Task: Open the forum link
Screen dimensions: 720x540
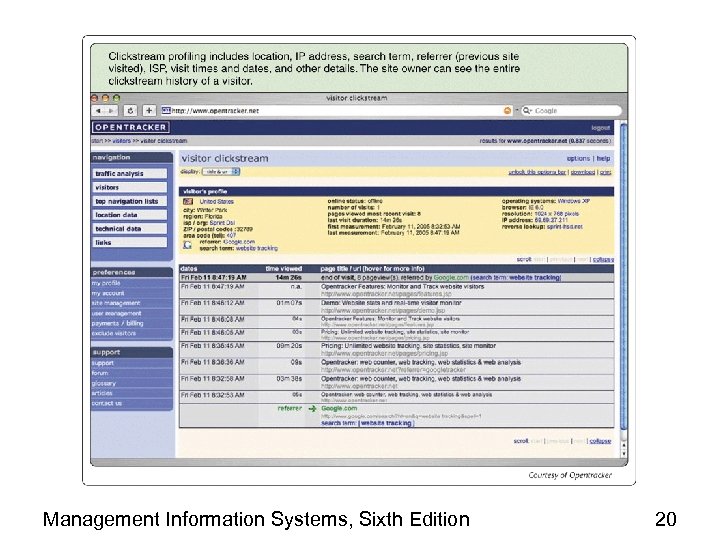Action: (100, 373)
